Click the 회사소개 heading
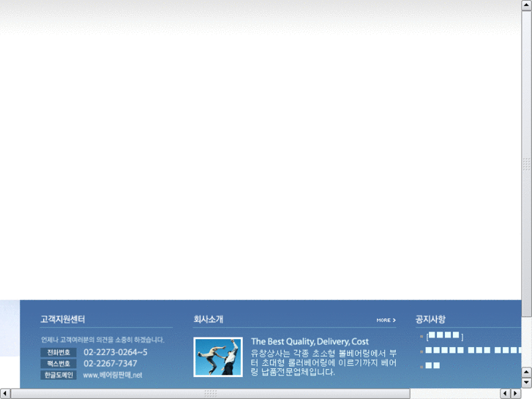The width and height of the screenshot is (532, 399). (208, 319)
